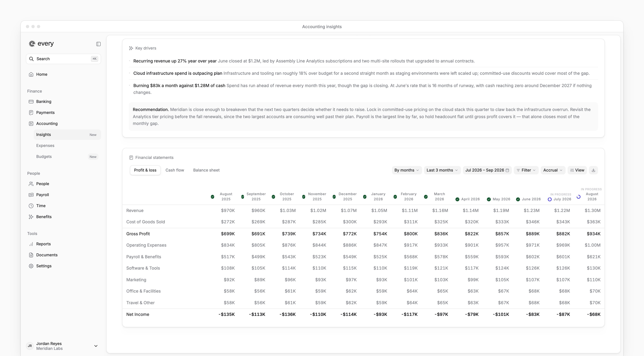Click the Home icon in the sidebar

click(31, 74)
